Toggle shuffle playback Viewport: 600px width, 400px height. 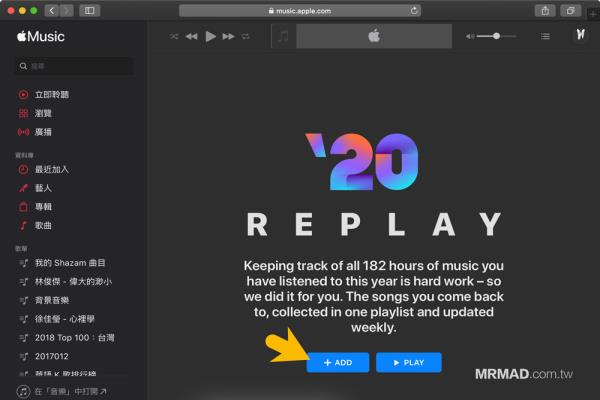coord(174,36)
